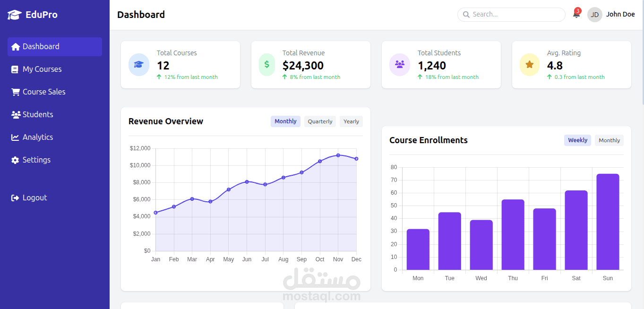Screen dimensions: 644x309
Task: Click the Nov revenue data point
Action: 338,155
